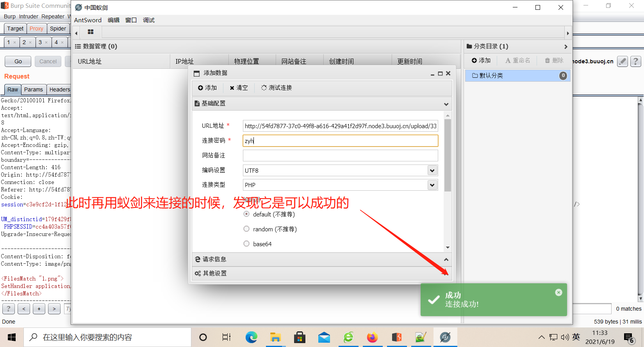Dismiss the 连接成功 notification
The height and width of the screenshot is (347, 644).
559,292
